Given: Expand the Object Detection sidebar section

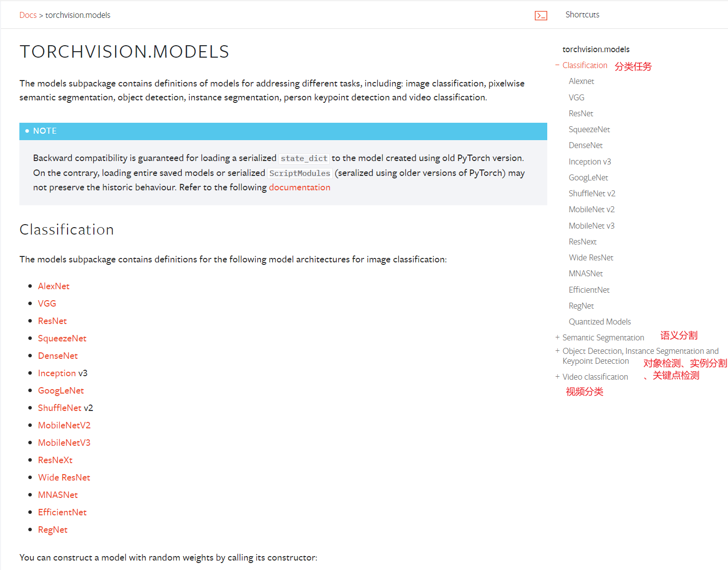Looking at the screenshot, I should click(557, 351).
